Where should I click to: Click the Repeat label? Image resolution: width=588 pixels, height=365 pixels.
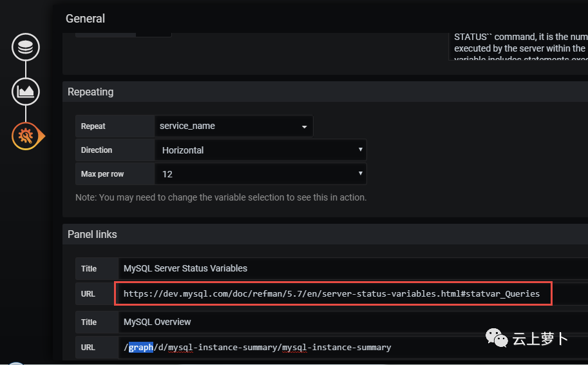click(93, 126)
